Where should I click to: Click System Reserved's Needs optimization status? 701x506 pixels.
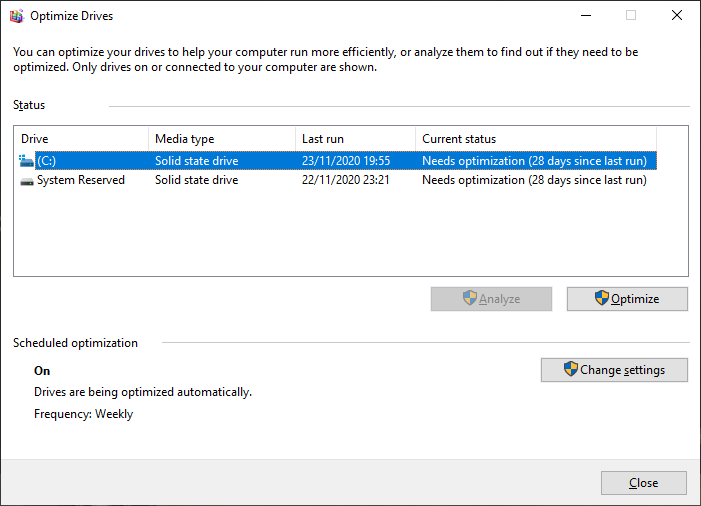tap(534, 181)
